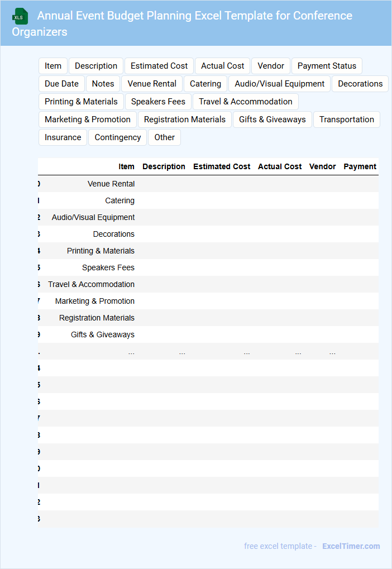Click the Marketing & Promotion table row

click(x=208, y=301)
